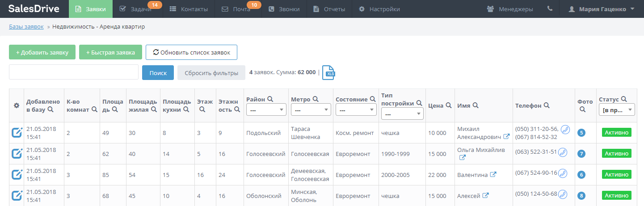644x206 pixels.
Task: Open the Отчеты menu item
Action: click(329, 9)
